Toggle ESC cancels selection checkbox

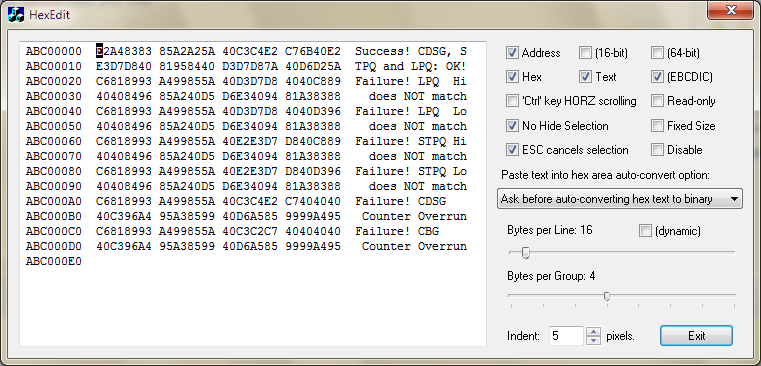pyautogui.click(x=512, y=150)
